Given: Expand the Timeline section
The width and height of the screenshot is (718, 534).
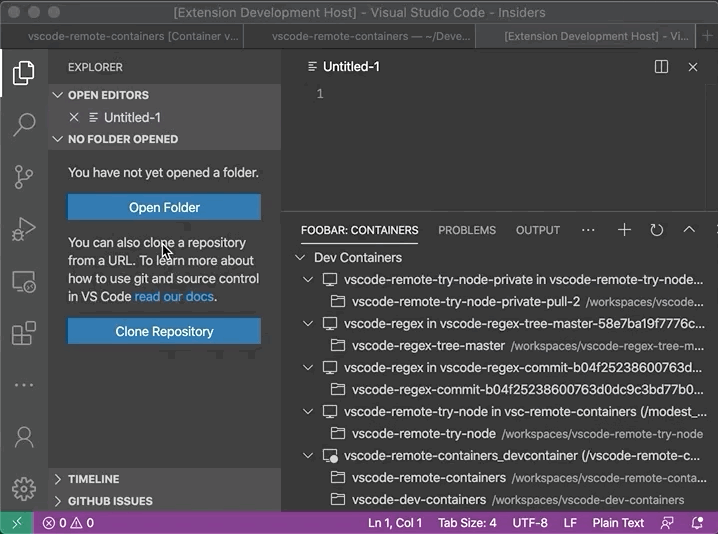Looking at the screenshot, I should point(57,479).
